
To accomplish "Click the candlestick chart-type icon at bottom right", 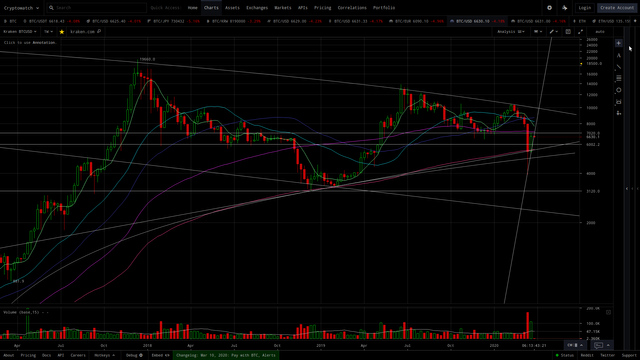I will 573,345.
